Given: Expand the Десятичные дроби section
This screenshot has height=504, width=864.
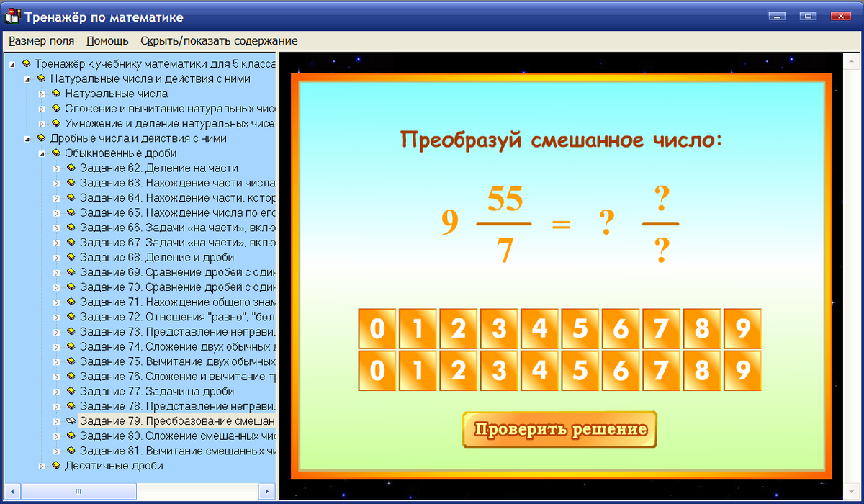Looking at the screenshot, I should 42,466.
